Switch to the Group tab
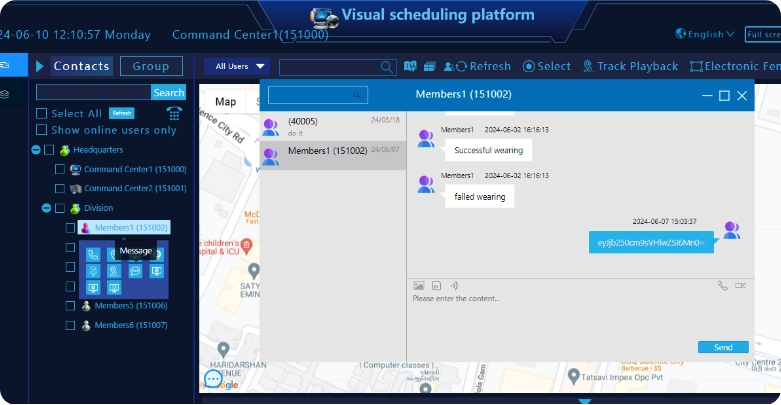This screenshot has width=781, height=405. pos(151,67)
